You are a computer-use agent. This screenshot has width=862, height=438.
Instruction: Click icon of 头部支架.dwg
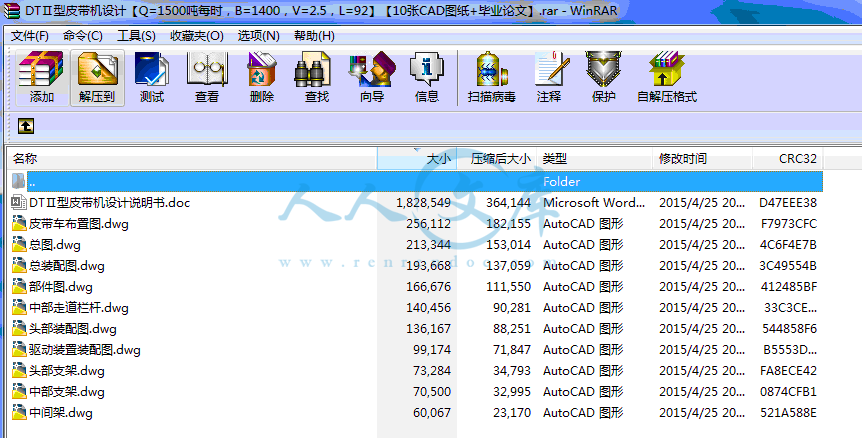pyautogui.click(x=19, y=370)
